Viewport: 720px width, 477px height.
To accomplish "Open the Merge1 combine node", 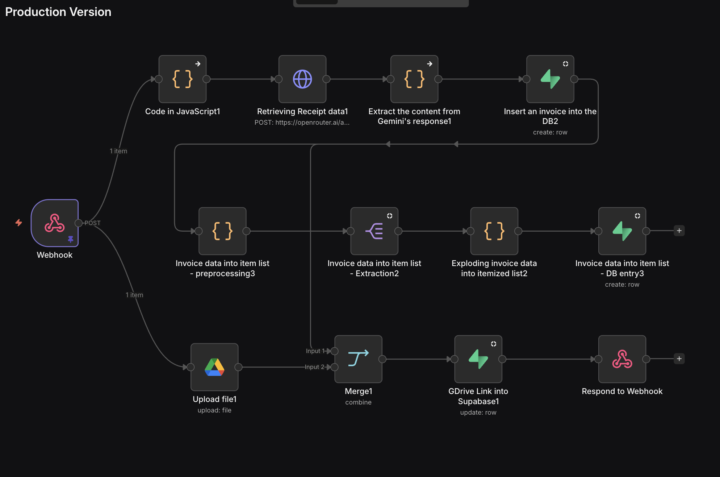I will tap(358, 359).
